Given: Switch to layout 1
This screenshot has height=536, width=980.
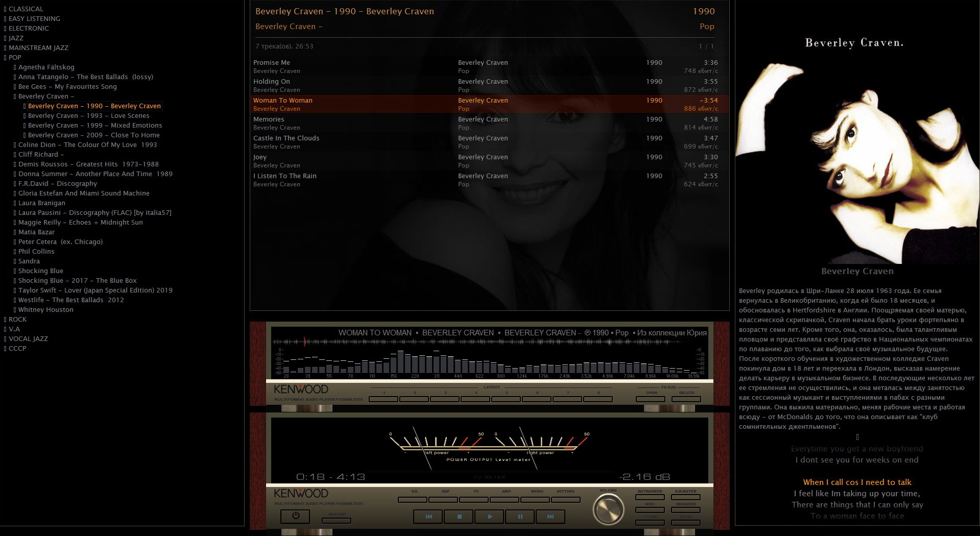Looking at the screenshot, I should click(x=384, y=399).
